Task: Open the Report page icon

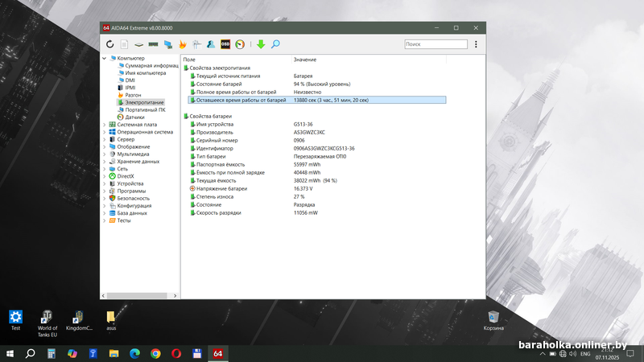Action: (x=125, y=44)
